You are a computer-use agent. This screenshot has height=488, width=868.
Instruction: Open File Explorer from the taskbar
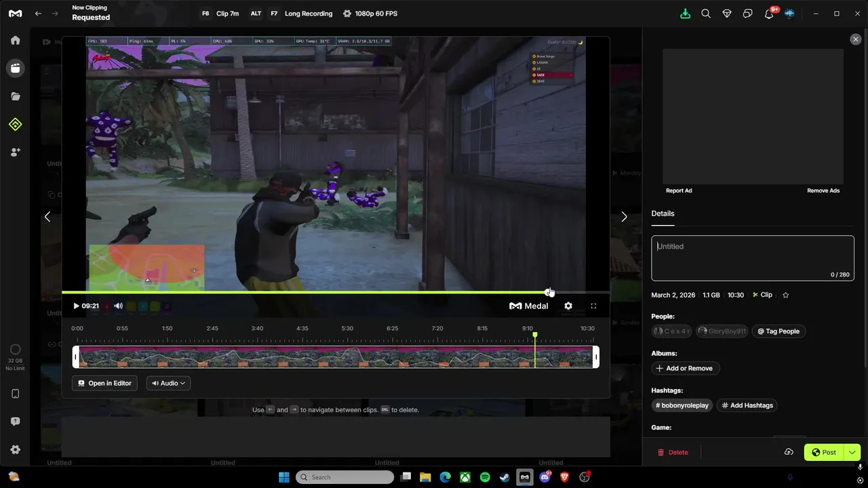point(425,477)
